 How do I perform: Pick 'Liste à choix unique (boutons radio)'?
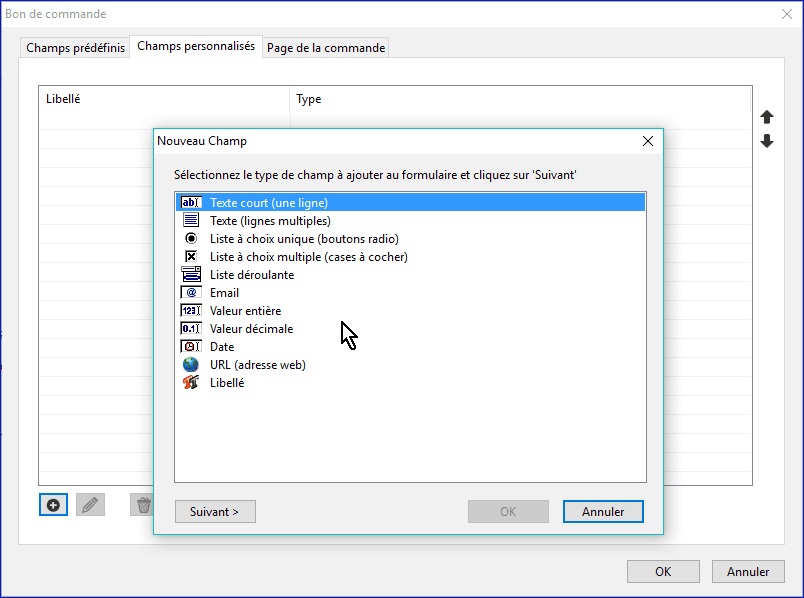tap(303, 239)
